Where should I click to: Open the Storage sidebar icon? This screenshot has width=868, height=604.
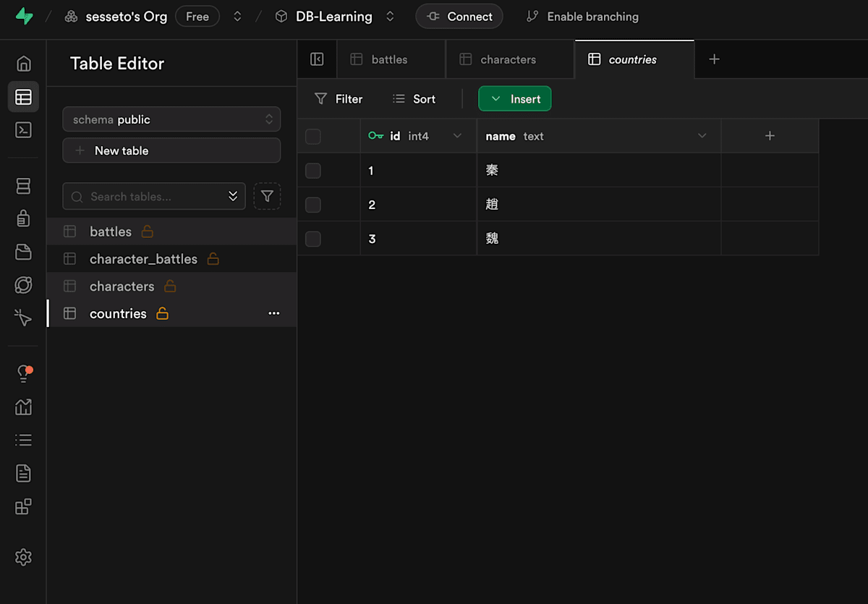pos(23,252)
